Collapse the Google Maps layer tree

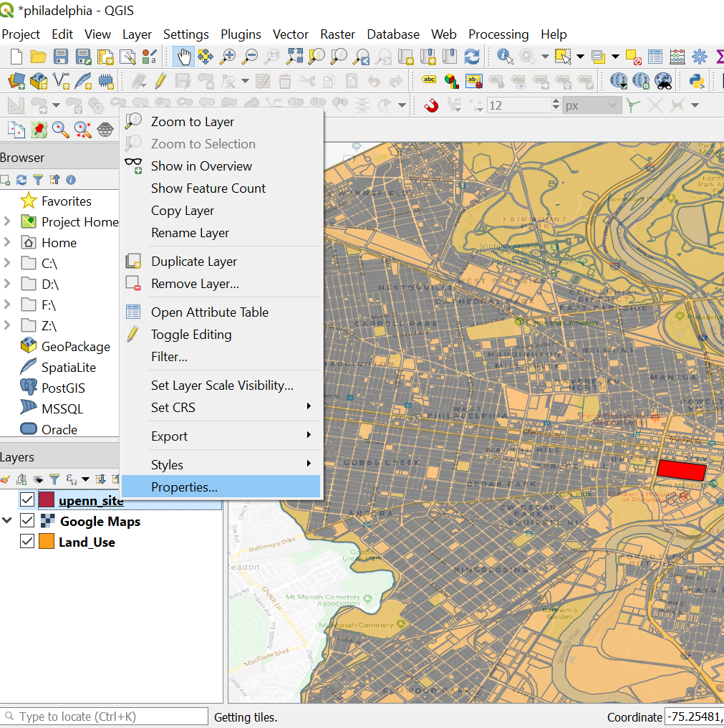[7, 521]
